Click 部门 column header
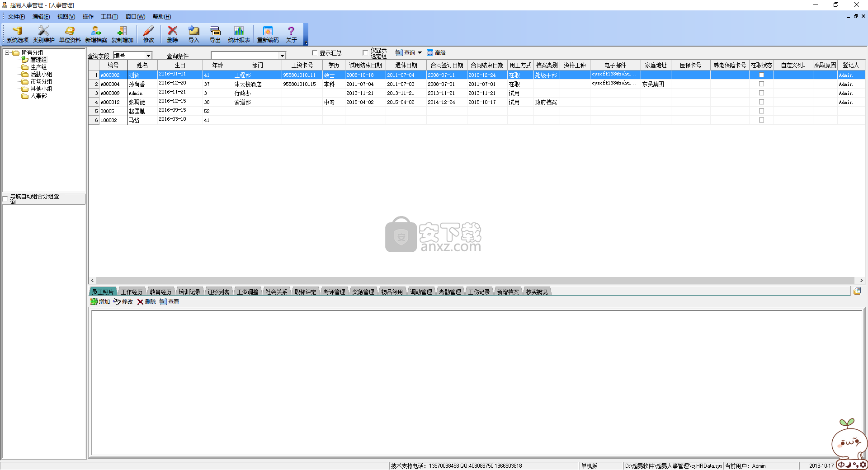The image size is (868, 470). coord(257,65)
